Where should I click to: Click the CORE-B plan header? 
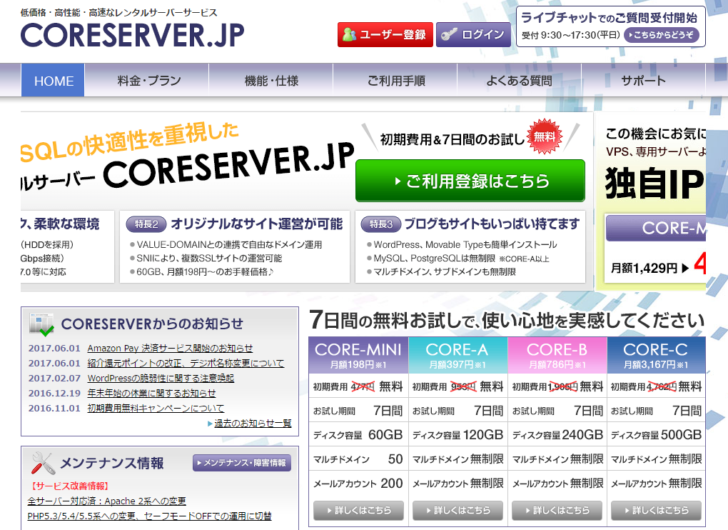point(557,355)
